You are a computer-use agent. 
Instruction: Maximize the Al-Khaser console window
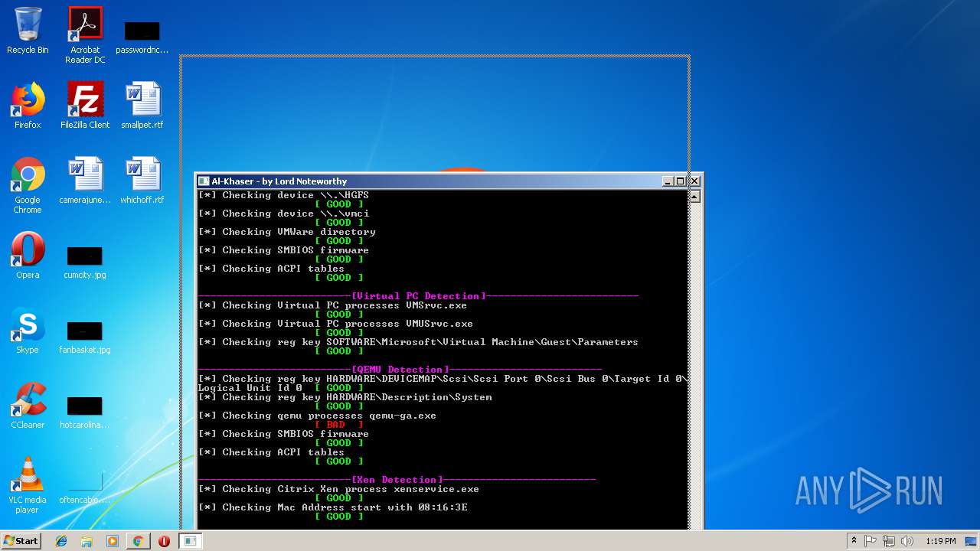pos(680,181)
